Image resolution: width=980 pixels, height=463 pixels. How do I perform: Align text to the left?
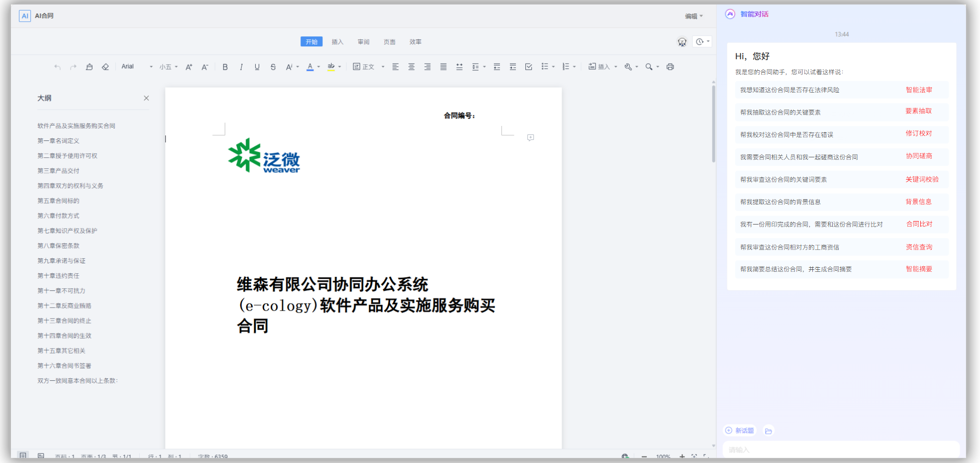click(395, 67)
